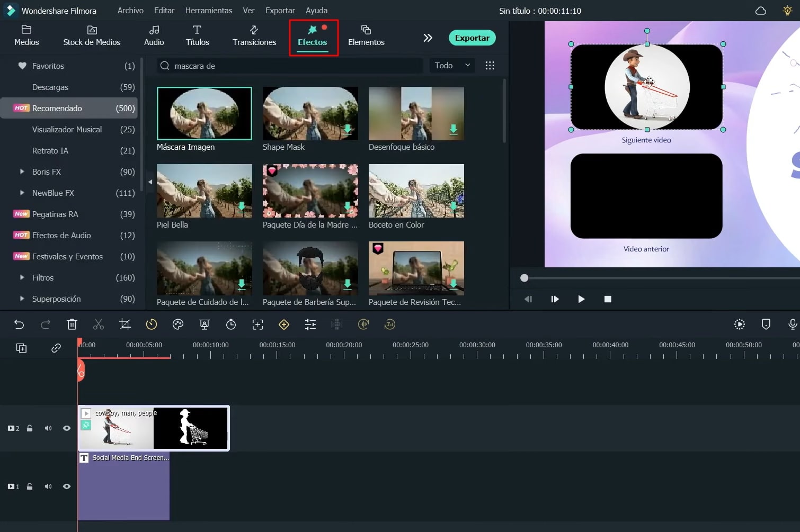
Task: Stop the preview playback
Action: click(608, 299)
